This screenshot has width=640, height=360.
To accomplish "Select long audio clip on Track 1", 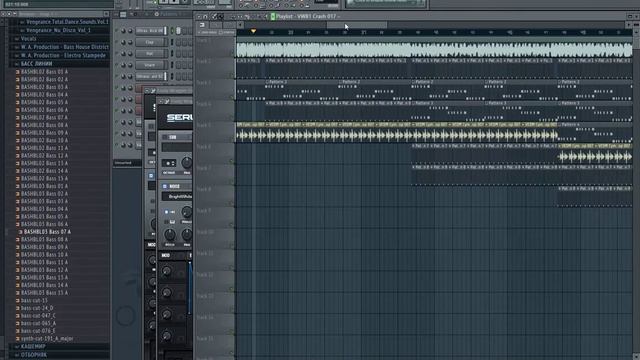I will 434,48.
